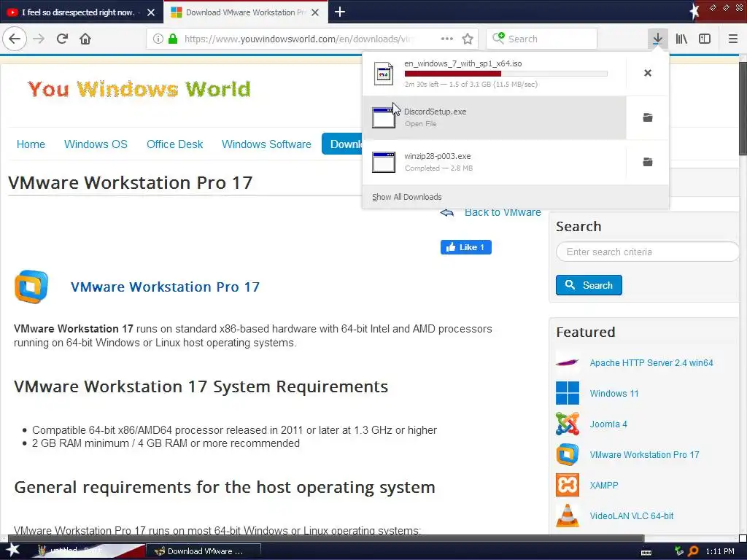Image resolution: width=747 pixels, height=560 pixels.
Task: Click the magnifier tray icon
Action: (693, 551)
